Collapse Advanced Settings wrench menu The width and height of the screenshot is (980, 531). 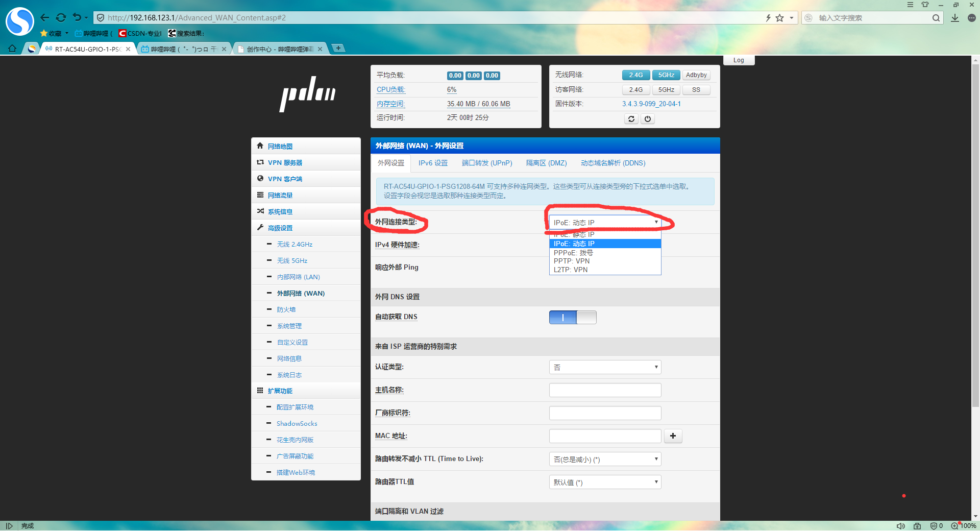click(306, 228)
